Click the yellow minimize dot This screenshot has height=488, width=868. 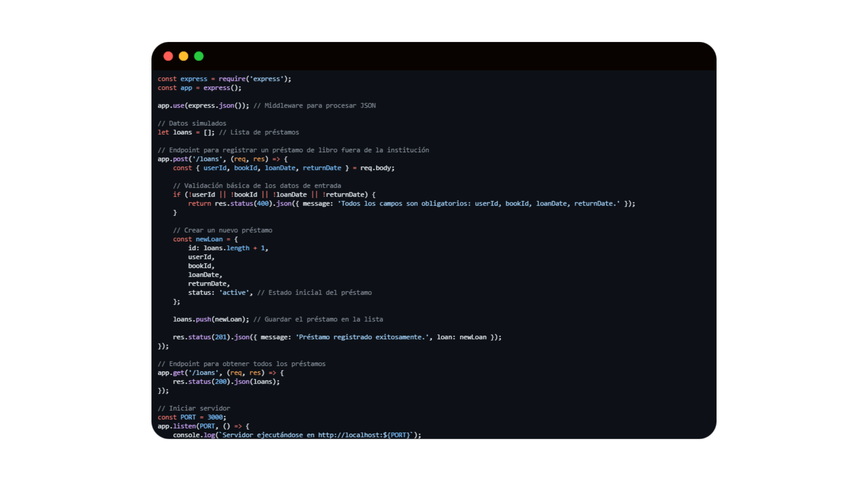click(x=184, y=56)
